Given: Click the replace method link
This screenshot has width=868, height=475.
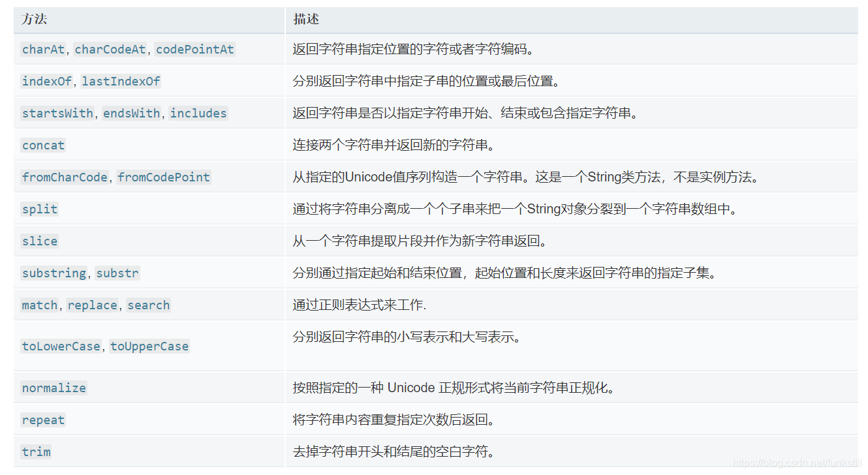Looking at the screenshot, I should click(x=93, y=305).
